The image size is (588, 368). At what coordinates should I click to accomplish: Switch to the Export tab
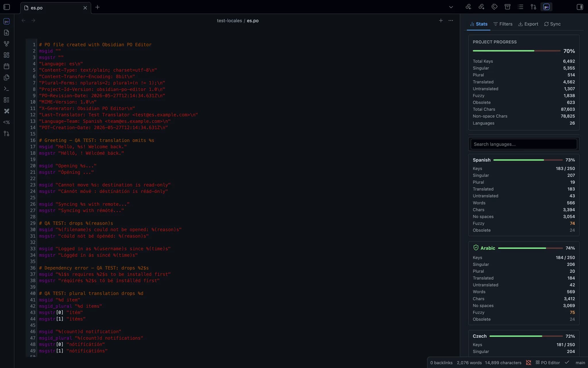point(528,24)
